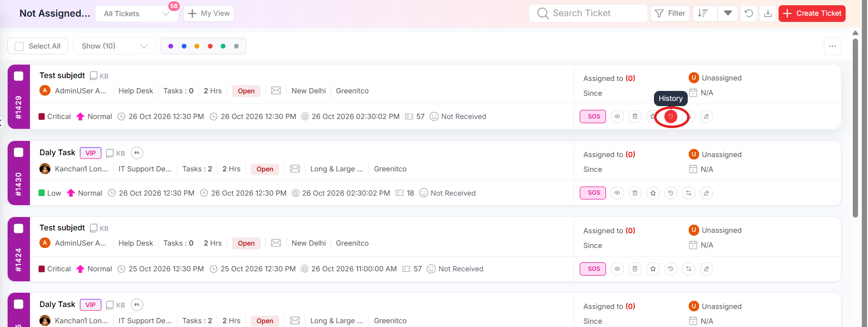Open the sort options dropdown arrow
The height and width of the screenshot is (327, 868).
[728, 13]
